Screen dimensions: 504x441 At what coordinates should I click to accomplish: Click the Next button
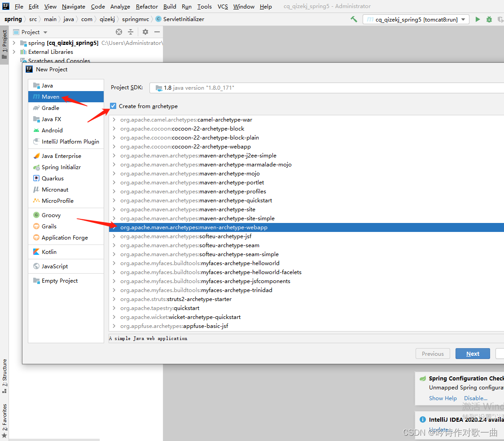click(473, 354)
